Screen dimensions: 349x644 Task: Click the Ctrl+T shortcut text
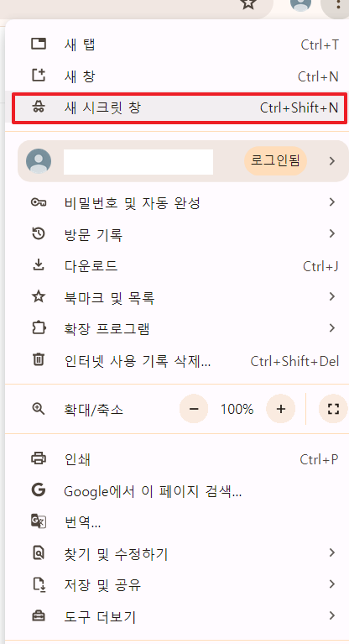pyautogui.click(x=320, y=45)
